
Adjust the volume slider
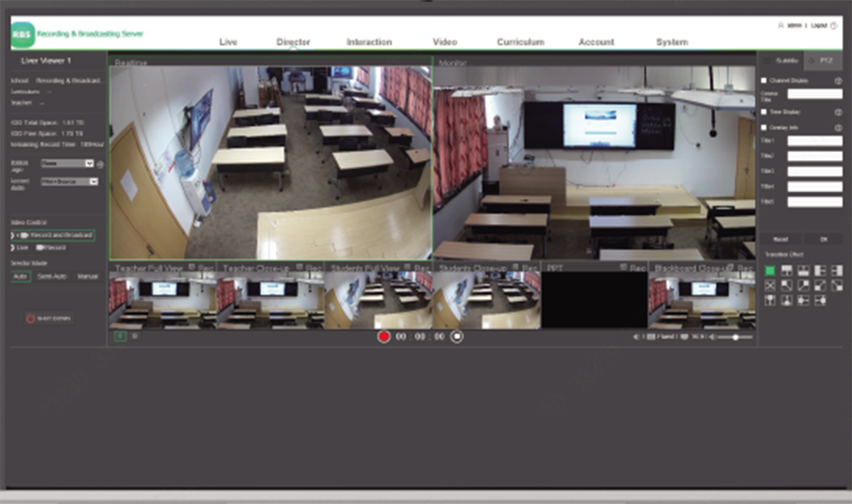coord(735,337)
